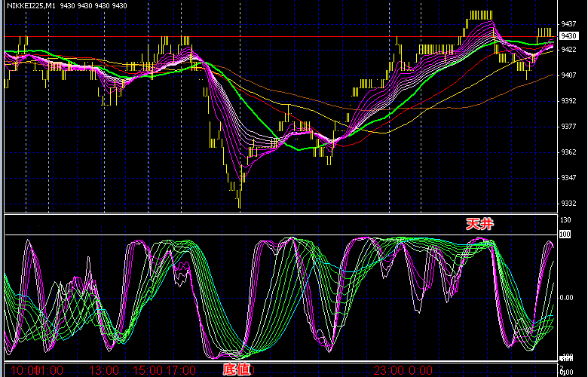Image resolution: width=588 pixels, height=377 pixels.
Task: Click the 17:00 time axis label
Action: [181, 370]
